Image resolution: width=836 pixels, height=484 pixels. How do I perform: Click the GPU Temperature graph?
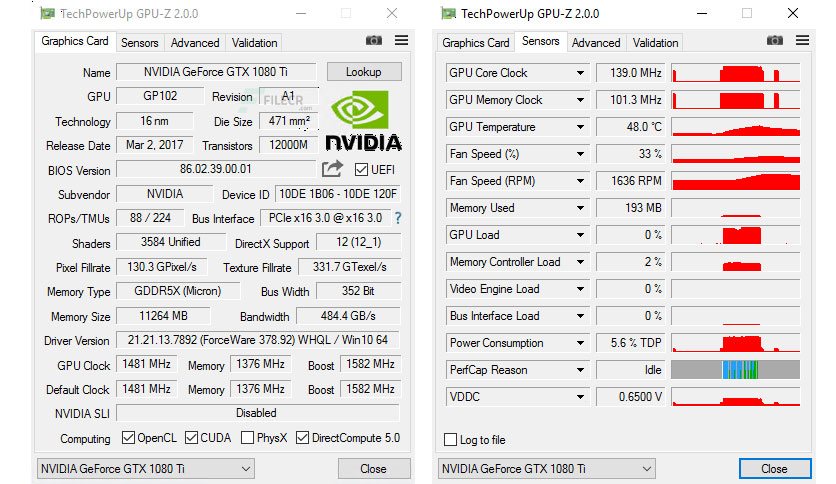click(x=736, y=127)
